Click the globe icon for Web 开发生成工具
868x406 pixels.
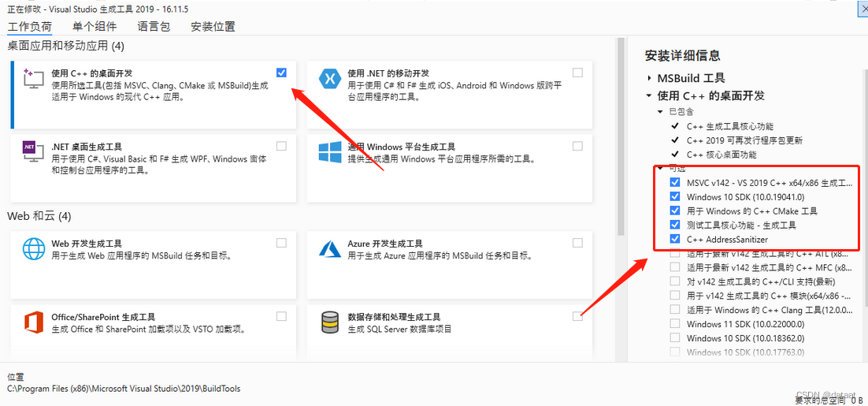[x=34, y=249]
